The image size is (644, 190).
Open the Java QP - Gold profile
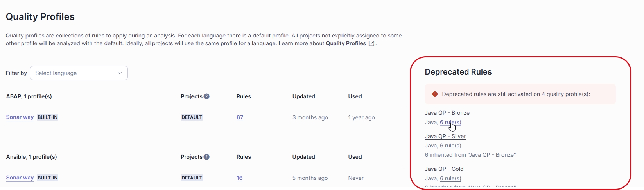(444, 169)
